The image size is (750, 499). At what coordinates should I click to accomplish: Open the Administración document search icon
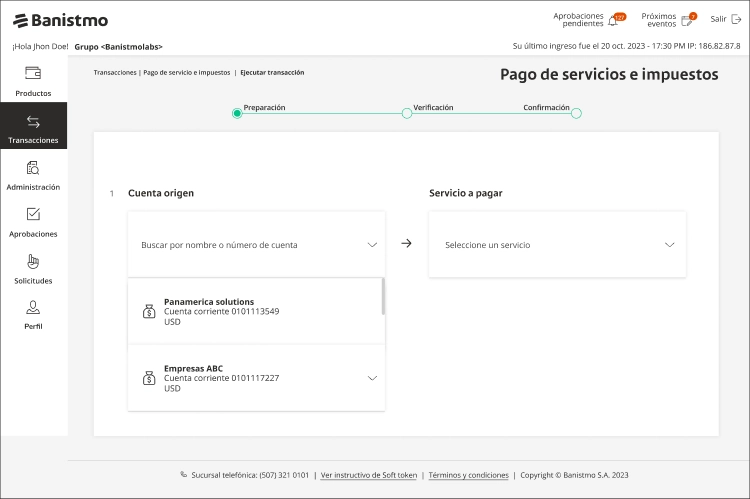pyautogui.click(x=33, y=168)
